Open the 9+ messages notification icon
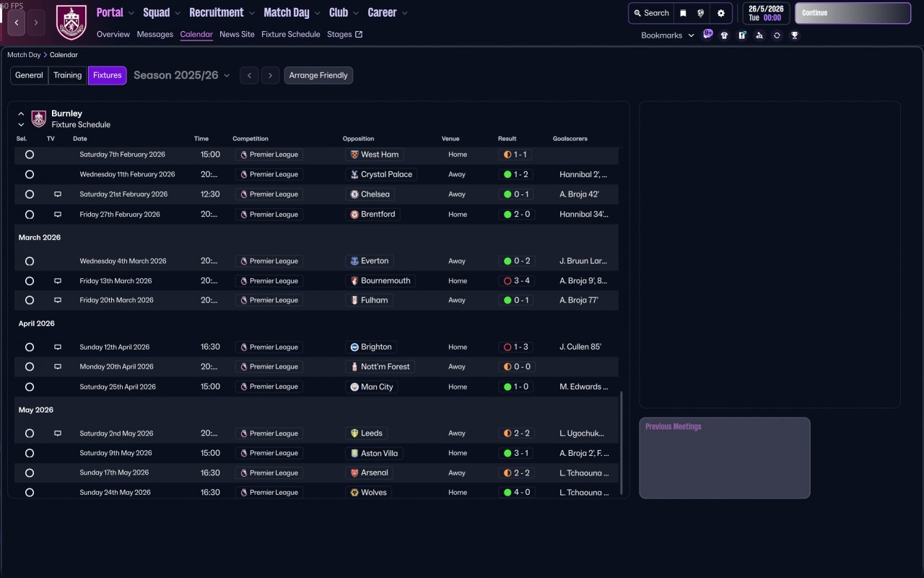The width and height of the screenshot is (924, 578). point(707,34)
